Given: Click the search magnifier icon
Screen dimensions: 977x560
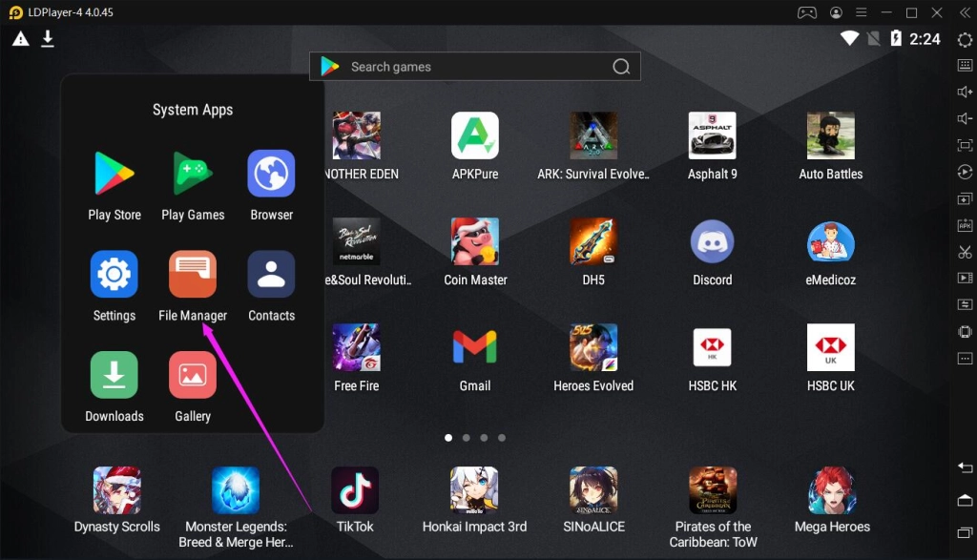Looking at the screenshot, I should point(621,67).
